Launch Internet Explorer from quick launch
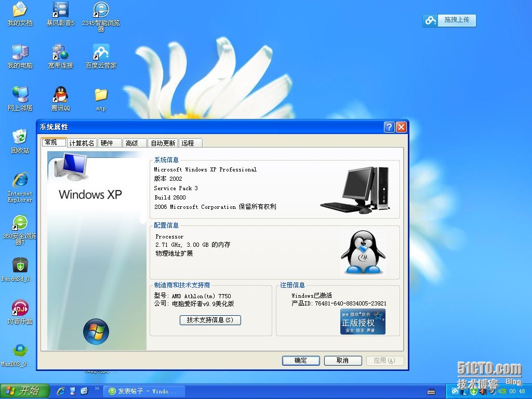The width and height of the screenshot is (532, 399). point(61,391)
